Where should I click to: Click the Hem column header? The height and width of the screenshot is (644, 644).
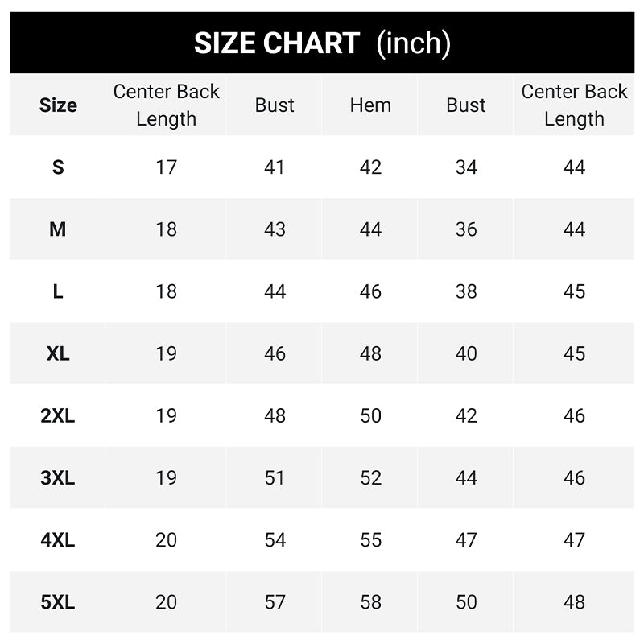(x=370, y=105)
